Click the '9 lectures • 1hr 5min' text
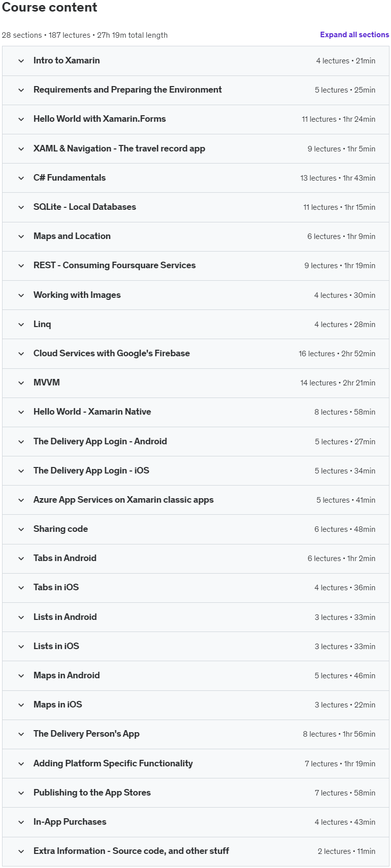The image size is (391, 868). click(342, 149)
